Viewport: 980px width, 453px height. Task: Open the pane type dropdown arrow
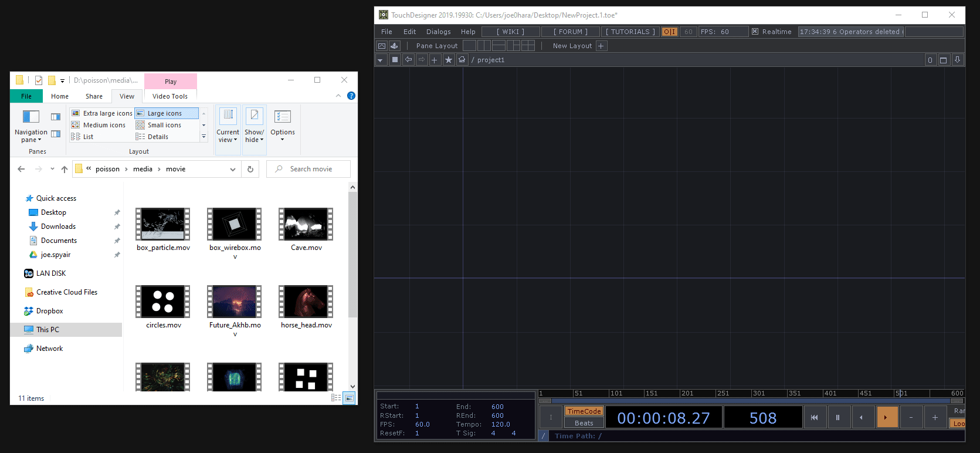click(381, 60)
